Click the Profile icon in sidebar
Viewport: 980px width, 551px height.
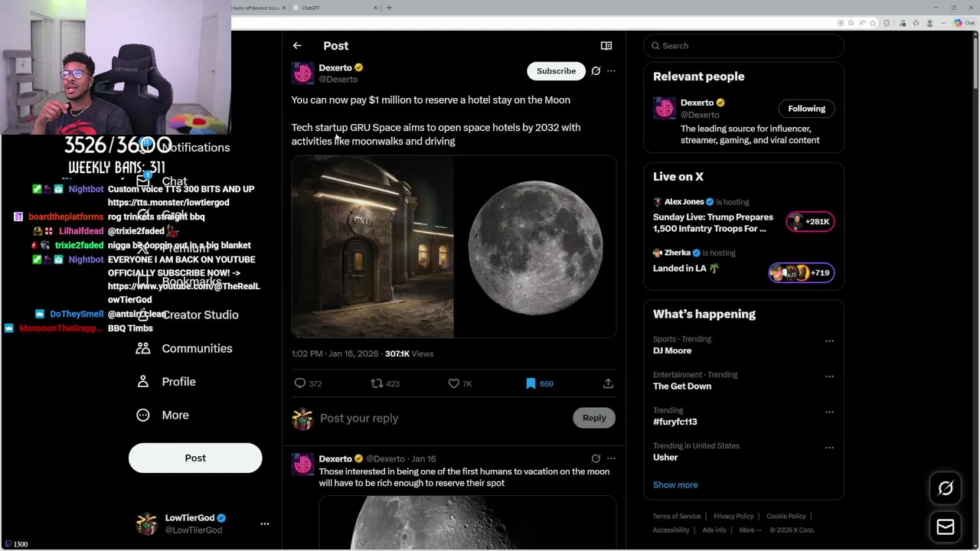tap(143, 382)
